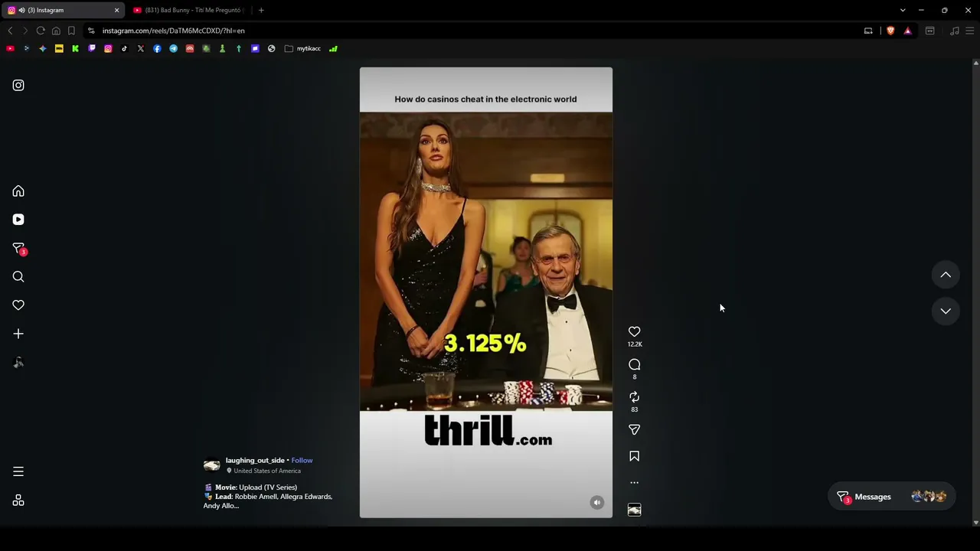Expand the truncated reel caption
The height and width of the screenshot is (551, 980).
[268, 497]
